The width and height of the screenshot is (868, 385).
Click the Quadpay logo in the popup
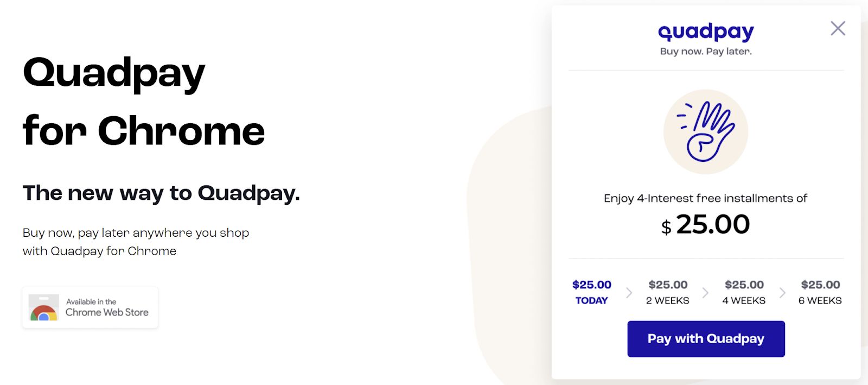pyautogui.click(x=706, y=32)
